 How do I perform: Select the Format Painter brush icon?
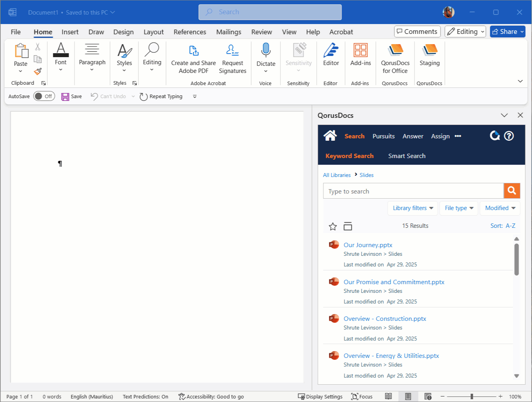[x=38, y=71]
